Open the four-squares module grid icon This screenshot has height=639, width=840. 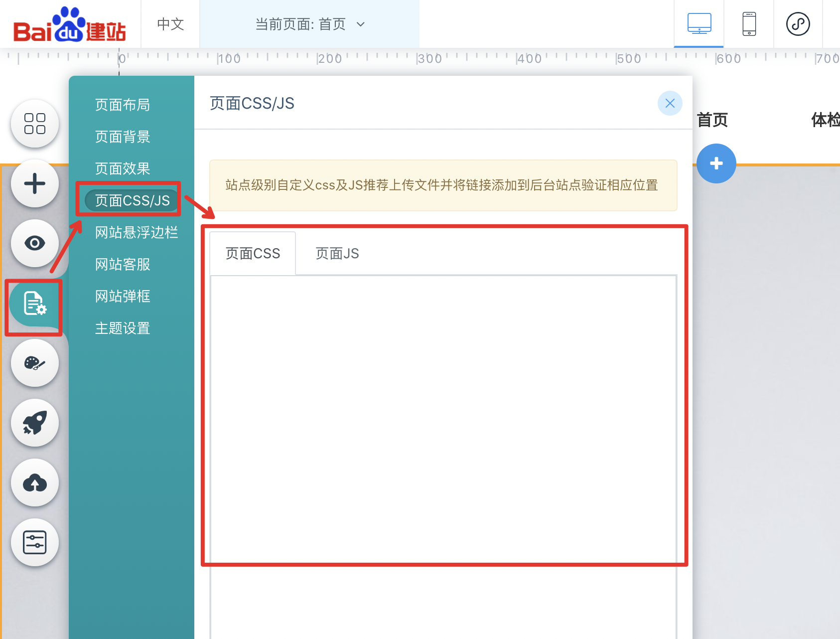[x=35, y=124]
